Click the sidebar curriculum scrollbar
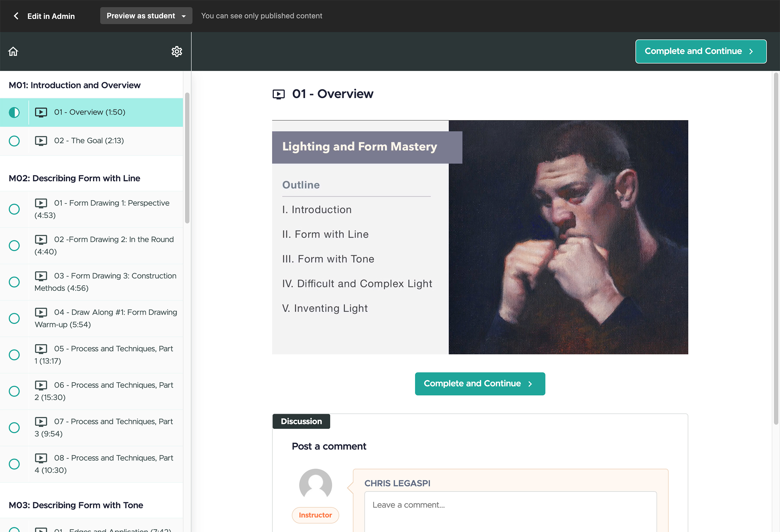This screenshot has width=780, height=532. (x=187, y=158)
